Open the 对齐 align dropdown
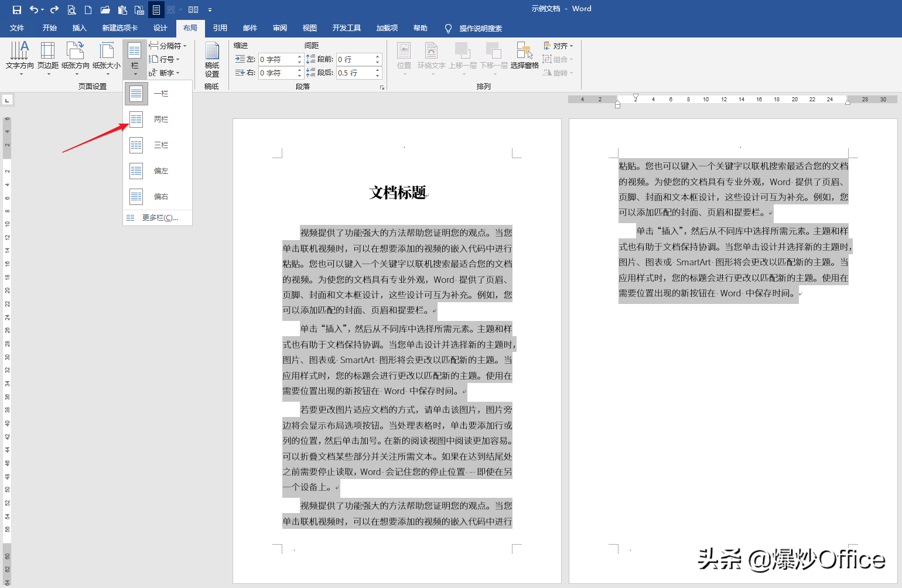This screenshot has height=588, width=902. [x=558, y=46]
